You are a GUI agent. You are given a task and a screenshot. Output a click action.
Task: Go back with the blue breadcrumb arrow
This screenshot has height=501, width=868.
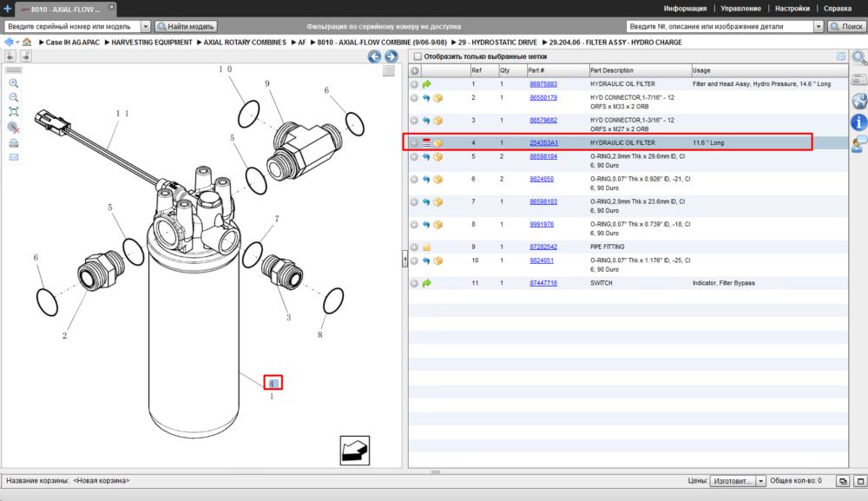[9, 42]
